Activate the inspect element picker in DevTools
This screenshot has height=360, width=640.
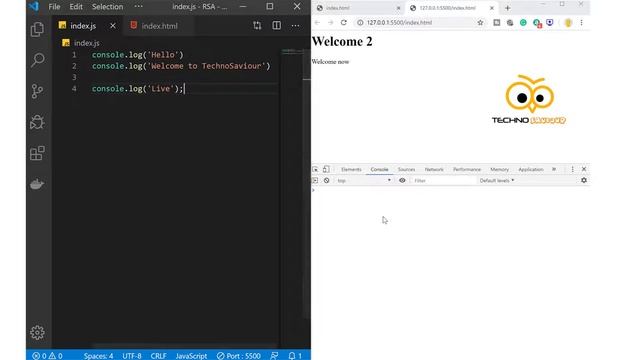[315, 169]
